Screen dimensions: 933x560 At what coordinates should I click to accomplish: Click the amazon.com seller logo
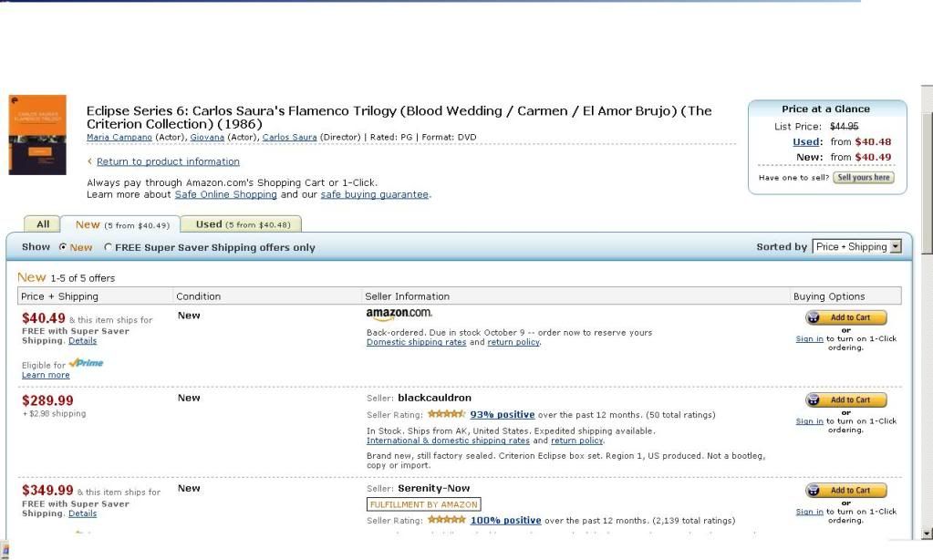(399, 314)
